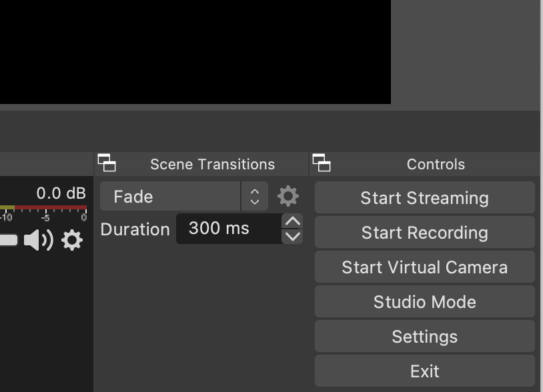
Task: Click the Controls dock float icon
Action: coord(322,163)
